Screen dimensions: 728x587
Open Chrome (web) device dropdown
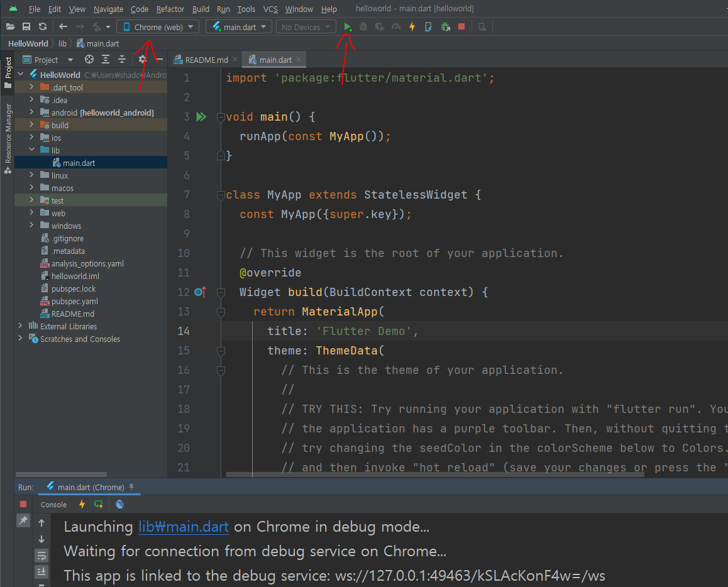pos(158,27)
